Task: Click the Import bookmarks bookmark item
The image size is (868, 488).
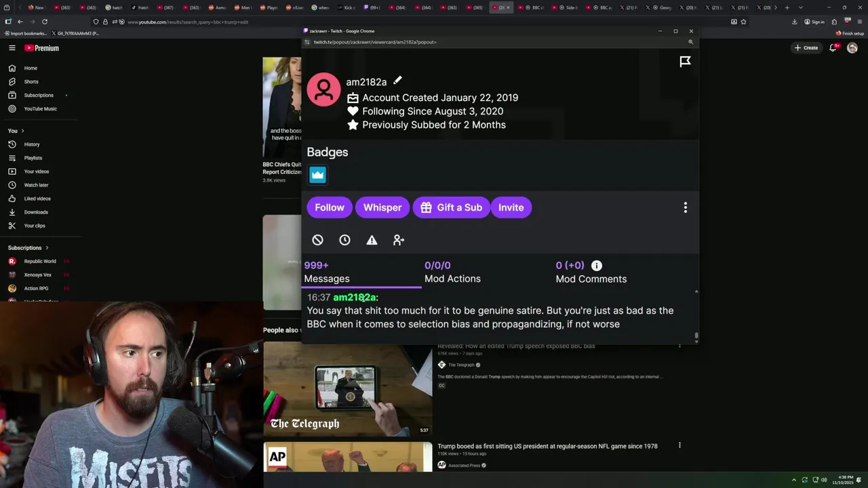Action: [x=26, y=33]
